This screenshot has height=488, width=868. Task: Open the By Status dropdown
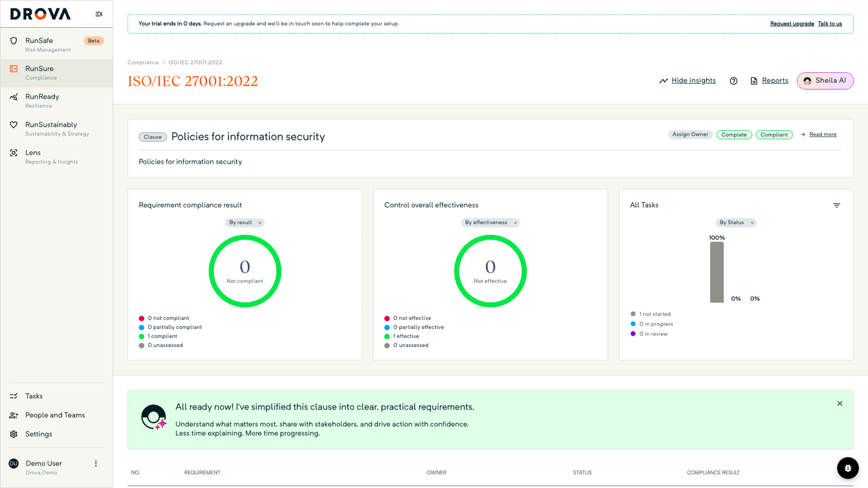tap(736, 222)
